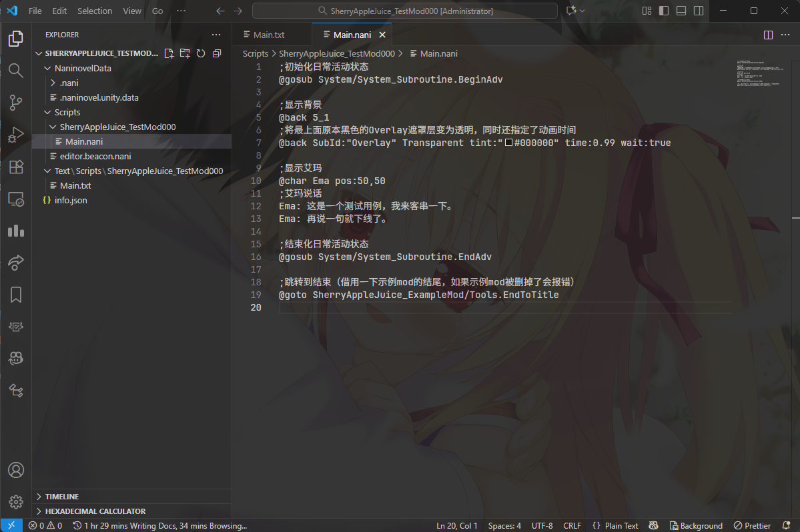Change the Spaces: 4 indentation setting
Viewport: 800px width, 532px height.
505,525
